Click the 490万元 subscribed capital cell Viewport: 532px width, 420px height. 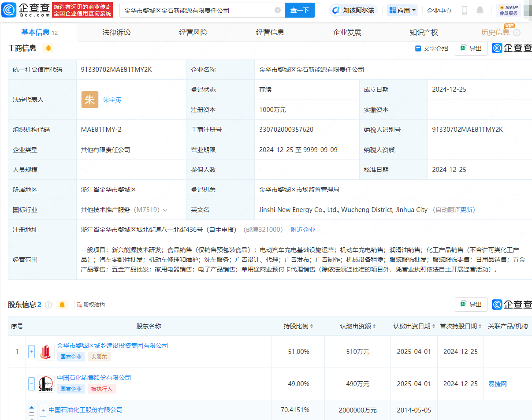[x=357, y=384]
